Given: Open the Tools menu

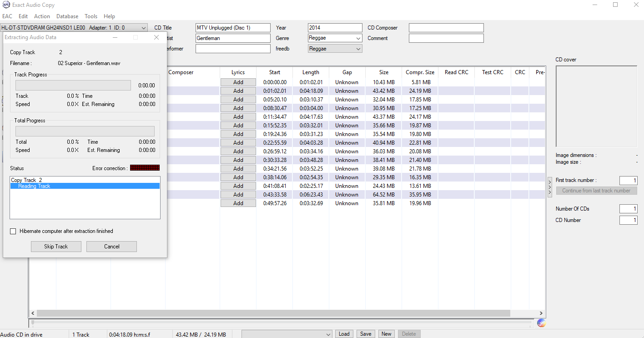Looking at the screenshot, I should [91, 16].
